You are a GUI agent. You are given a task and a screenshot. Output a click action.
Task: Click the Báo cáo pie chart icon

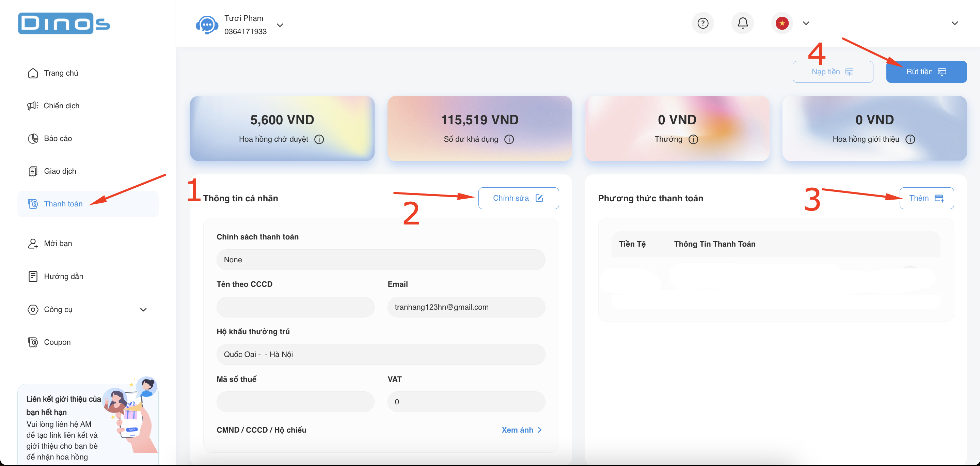tap(33, 139)
